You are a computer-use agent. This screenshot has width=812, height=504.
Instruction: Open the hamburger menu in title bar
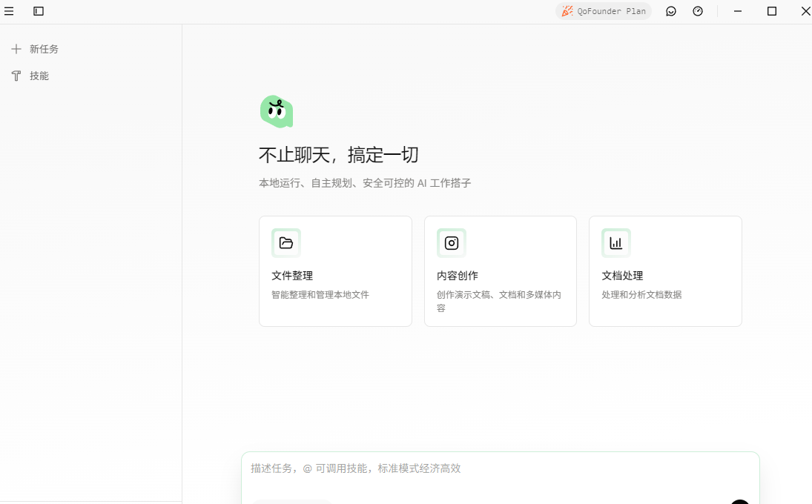click(x=9, y=11)
